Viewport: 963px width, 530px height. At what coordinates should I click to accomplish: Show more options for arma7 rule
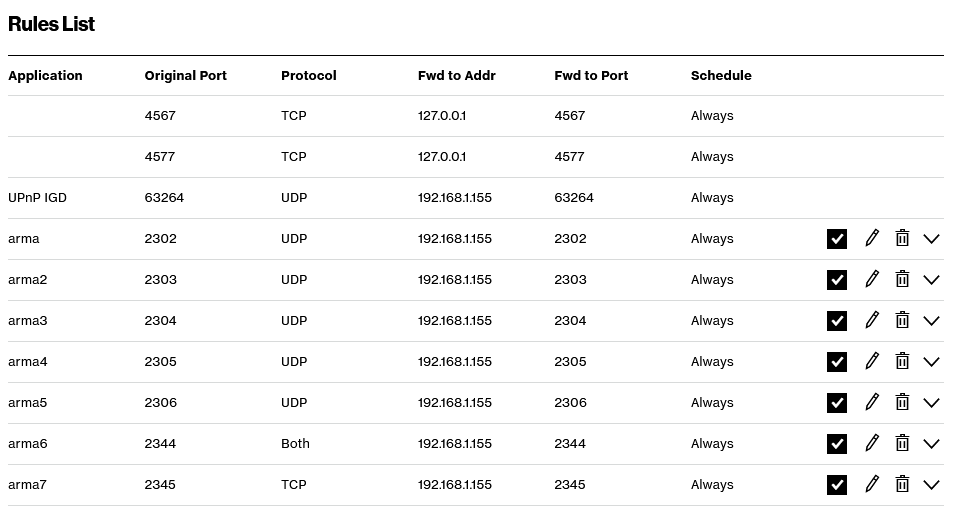click(931, 485)
